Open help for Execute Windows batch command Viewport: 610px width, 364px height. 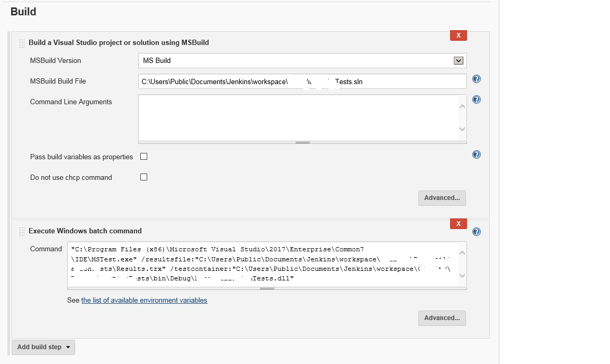pyautogui.click(x=476, y=232)
